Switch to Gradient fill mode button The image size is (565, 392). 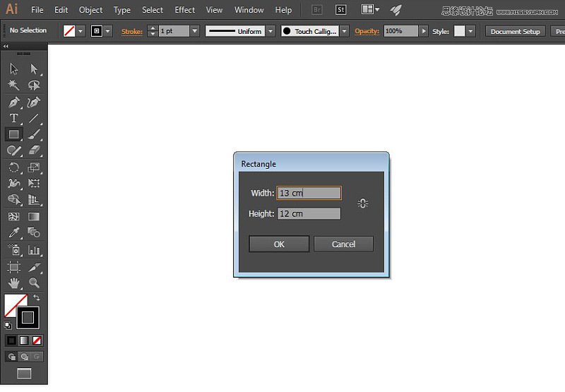[24, 340]
